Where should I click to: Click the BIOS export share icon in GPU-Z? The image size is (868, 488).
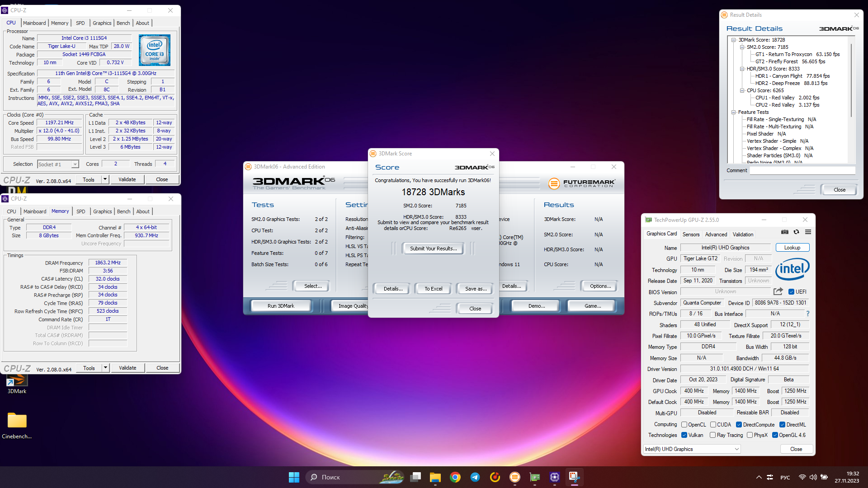(778, 291)
